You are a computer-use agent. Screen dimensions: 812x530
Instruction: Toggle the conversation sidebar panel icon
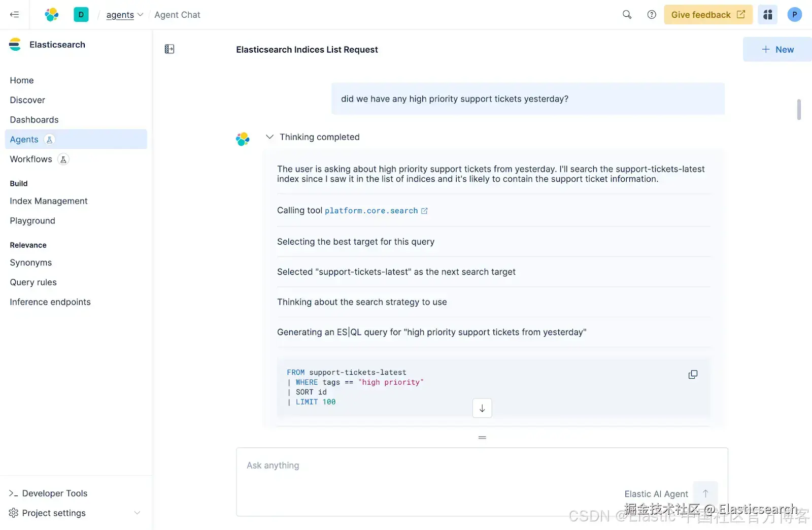(x=170, y=49)
